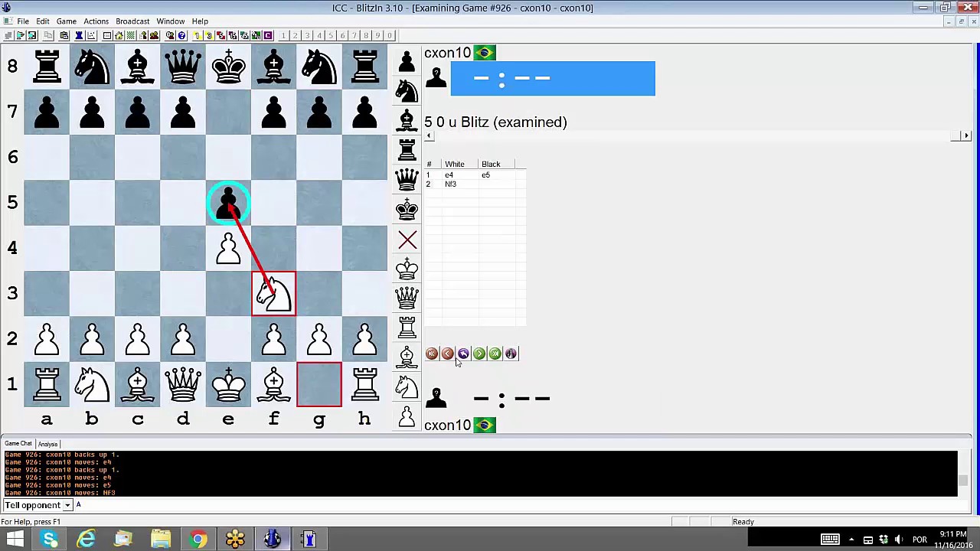This screenshot has width=980, height=551.
Task: Click the blue chess piece toolbar icon
Action: pyautogui.click(x=80, y=35)
